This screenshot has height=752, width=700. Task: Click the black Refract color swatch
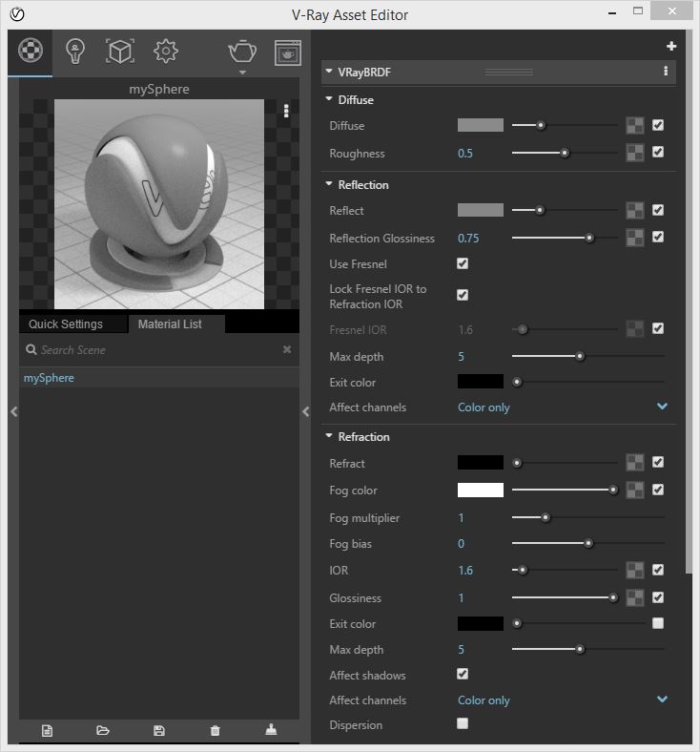480,462
